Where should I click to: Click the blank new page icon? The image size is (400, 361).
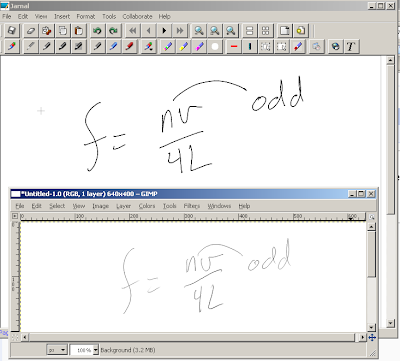(x=284, y=31)
